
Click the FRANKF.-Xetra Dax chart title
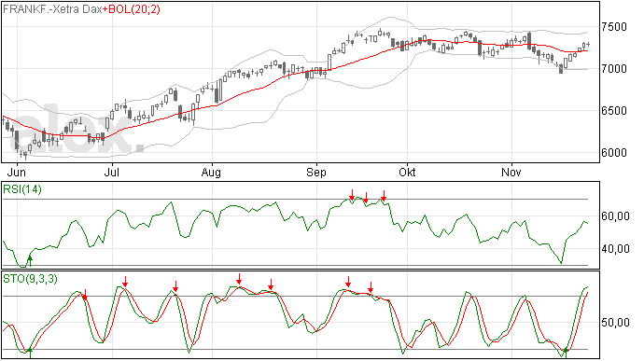(52, 9)
